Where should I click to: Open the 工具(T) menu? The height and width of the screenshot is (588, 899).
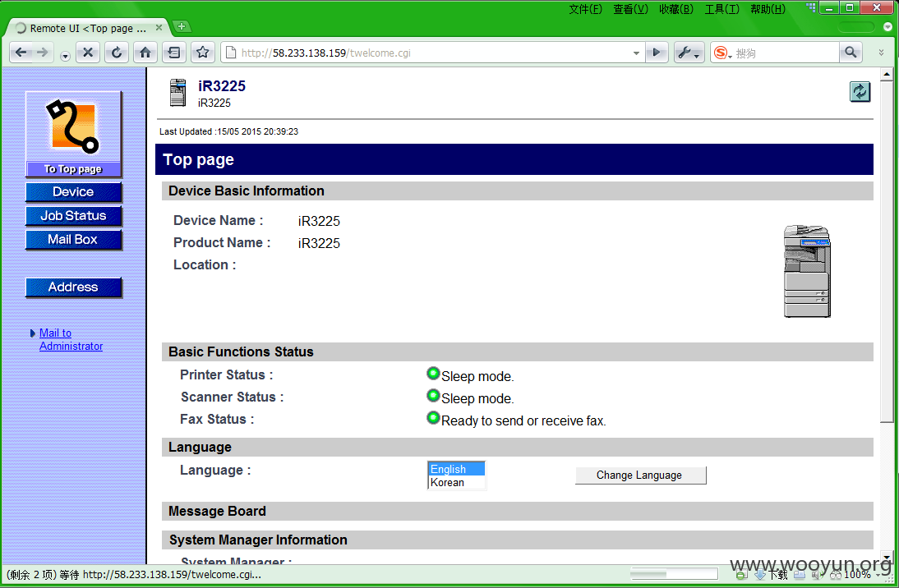click(x=722, y=8)
